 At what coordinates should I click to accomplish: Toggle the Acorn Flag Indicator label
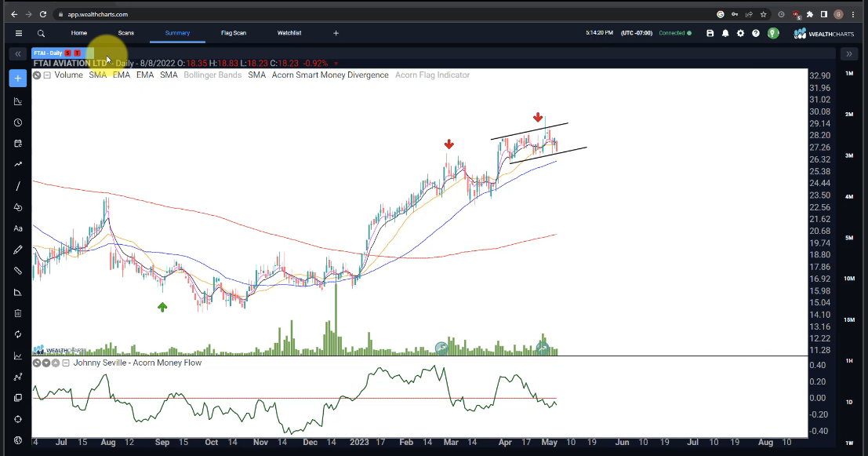point(432,75)
